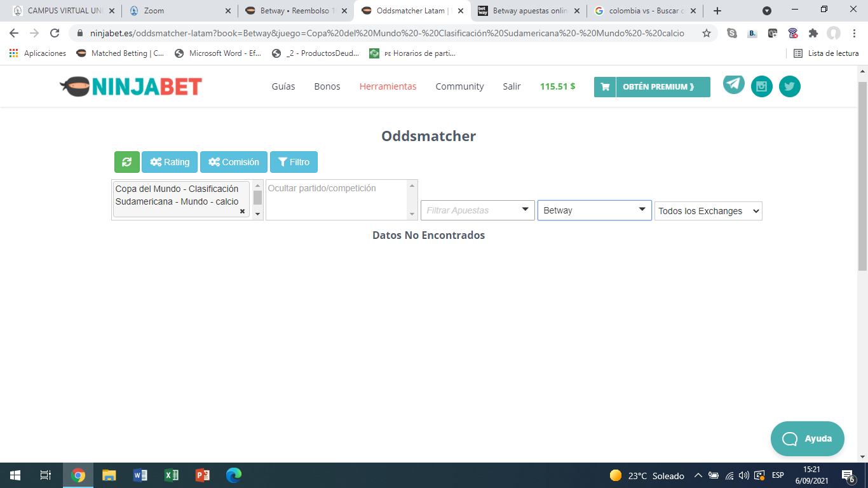Open the Windows Start menu
The width and height of the screenshot is (868, 488).
point(15,475)
